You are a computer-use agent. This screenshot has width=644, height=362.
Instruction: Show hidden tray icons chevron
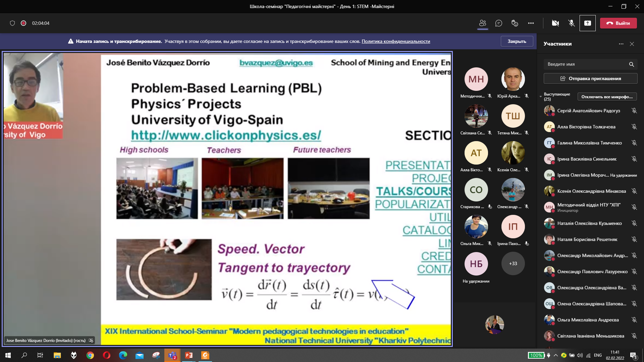click(556, 355)
